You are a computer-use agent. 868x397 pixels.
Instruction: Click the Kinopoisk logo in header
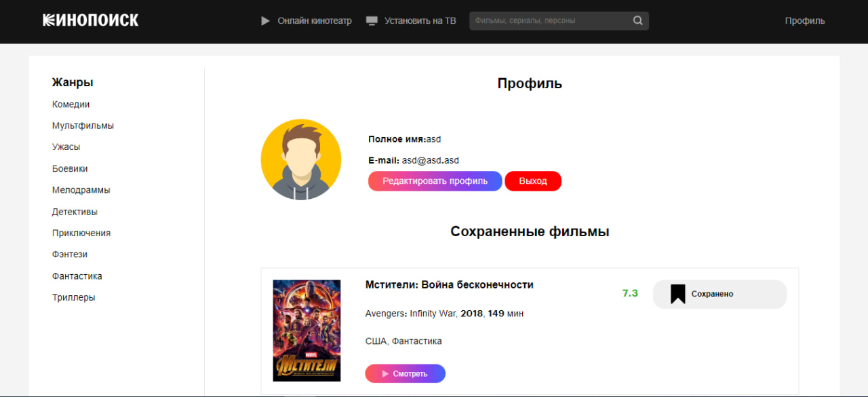(91, 20)
